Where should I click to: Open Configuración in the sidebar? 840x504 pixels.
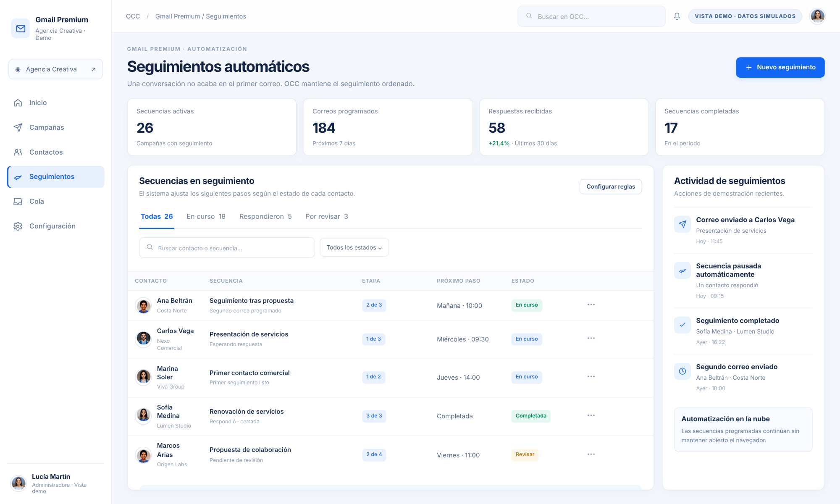pyautogui.click(x=55, y=226)
